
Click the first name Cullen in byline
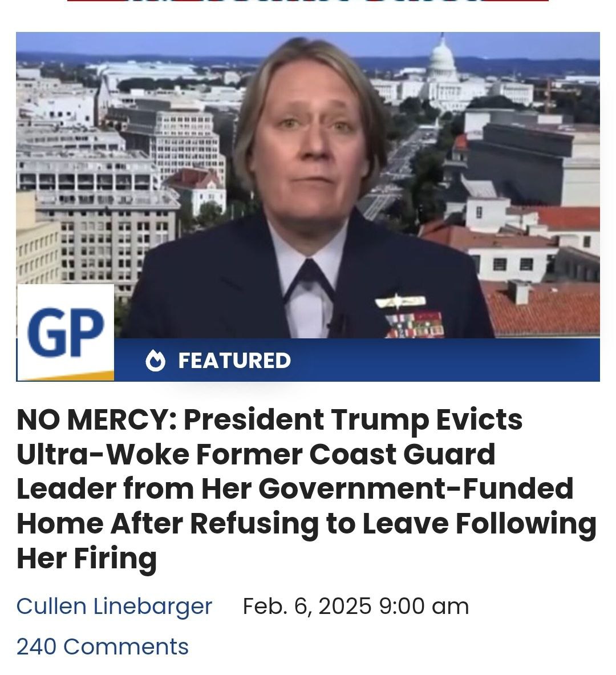[51, 606]
